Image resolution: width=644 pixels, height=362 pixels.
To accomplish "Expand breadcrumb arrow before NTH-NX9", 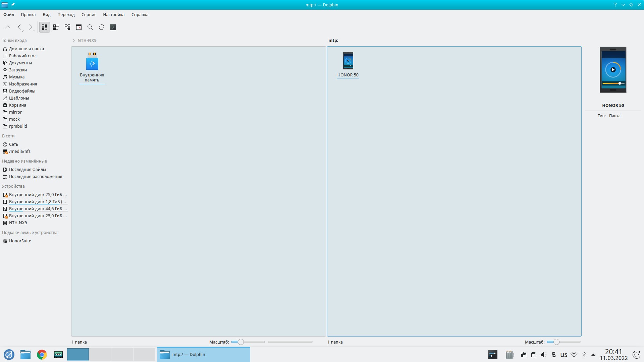I will coord(73,40).
